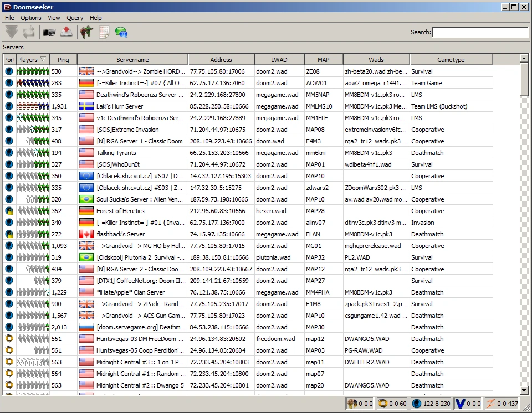Click the UK flag on Zombie HORD row
This screenshot has width=532, height=413.
86,71
